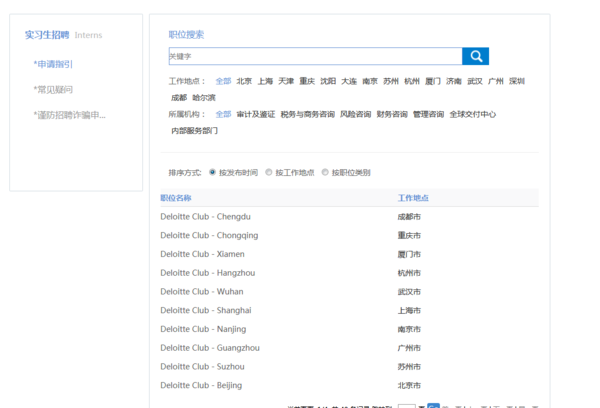The image size is (600, 408).
Task: Open the Deloitte Club - Wuhan posting
Action: [202, 292]
